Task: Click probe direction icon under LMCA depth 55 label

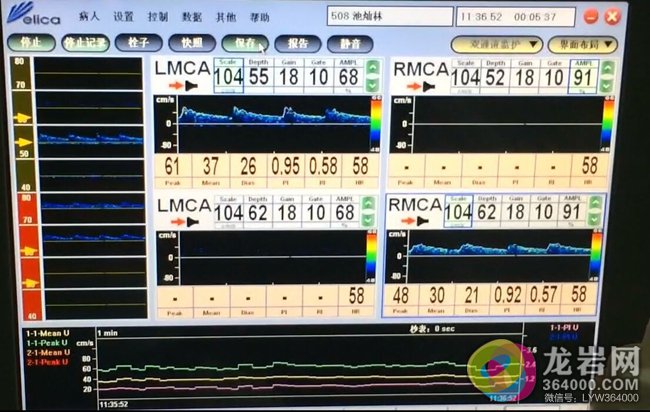Action: tap(183, 86)
